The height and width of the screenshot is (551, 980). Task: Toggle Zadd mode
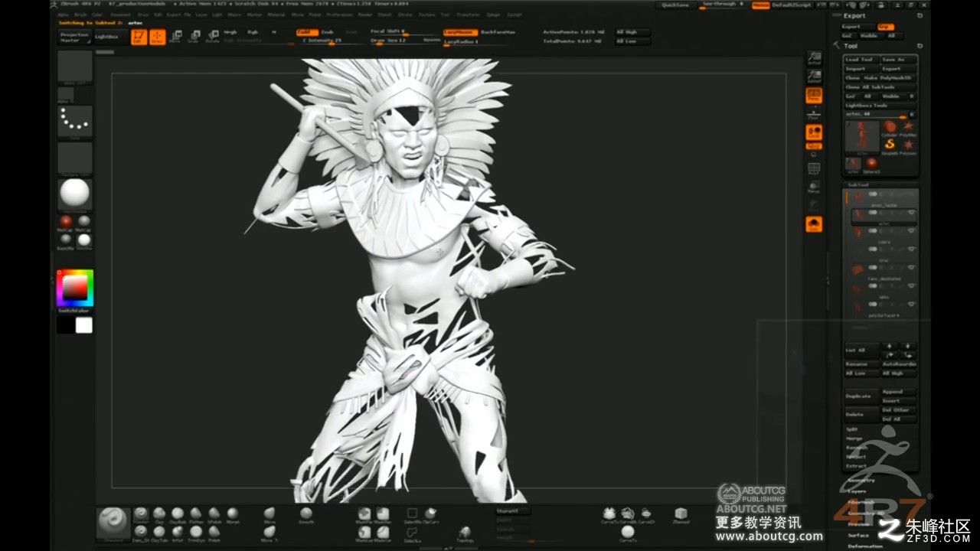point(306,32)
